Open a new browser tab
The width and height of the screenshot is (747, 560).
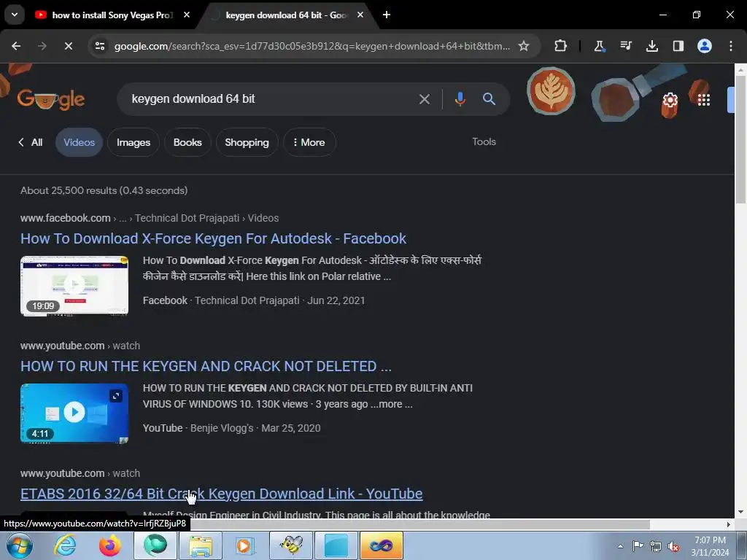point(387,15)
